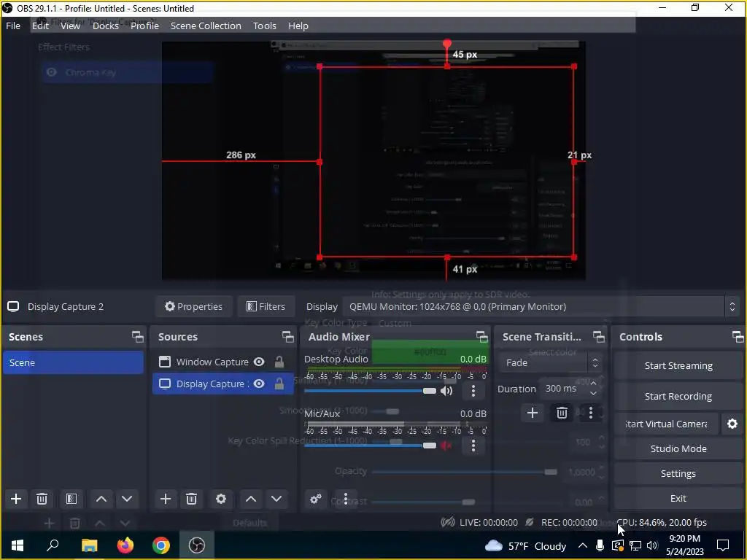Open Firefox from taskbar
This screenshot has width=747, height=560.
125,545
